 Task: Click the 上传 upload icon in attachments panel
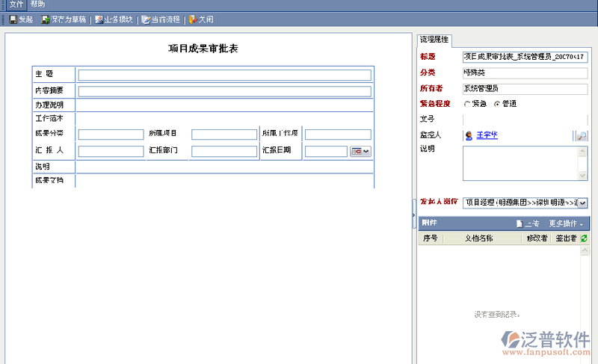[520, 223]
